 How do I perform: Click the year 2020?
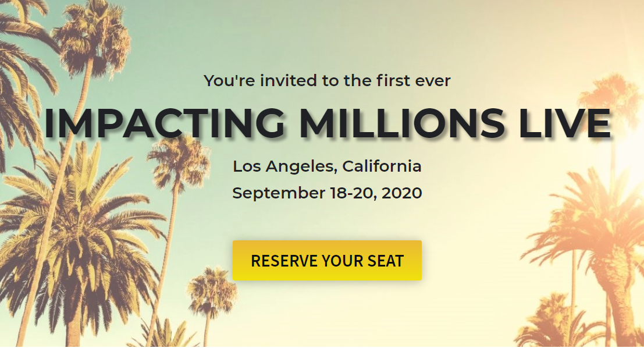(401, 193)
